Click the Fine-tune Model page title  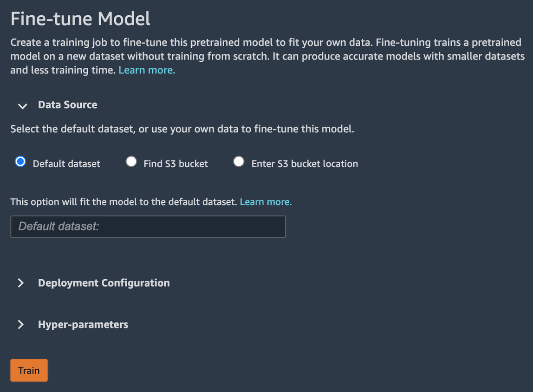tap(81, 19)
